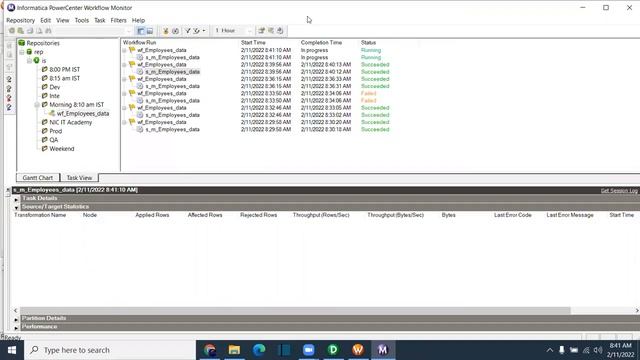Screen dimensions: 640x360
Task: Click the 'Transformation Name' column header
Action: tap(40, 215)
